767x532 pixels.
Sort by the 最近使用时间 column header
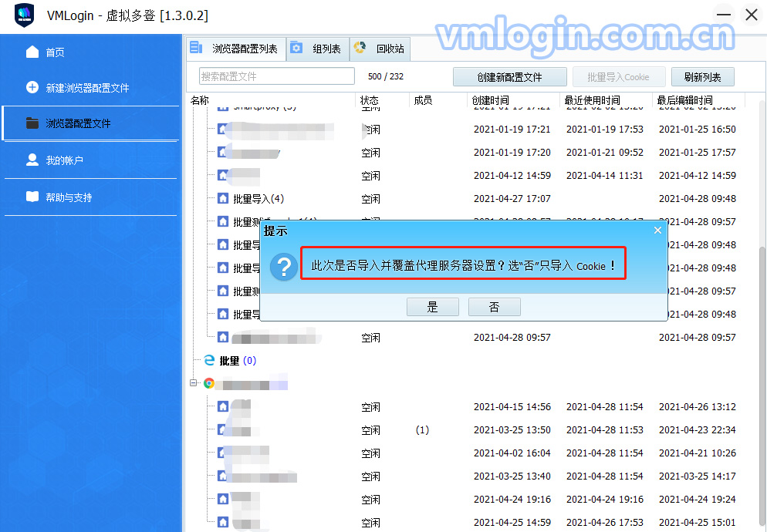[593, 100]
